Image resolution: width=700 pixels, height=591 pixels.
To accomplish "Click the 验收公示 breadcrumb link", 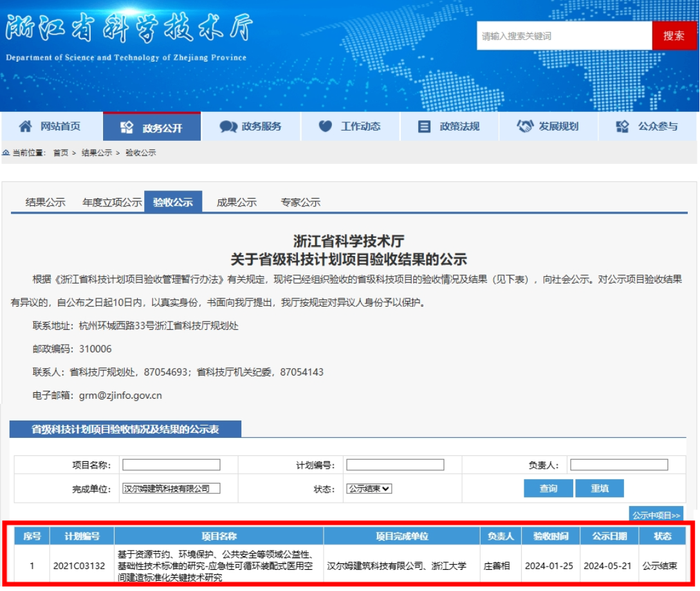I will coord(141,152).
